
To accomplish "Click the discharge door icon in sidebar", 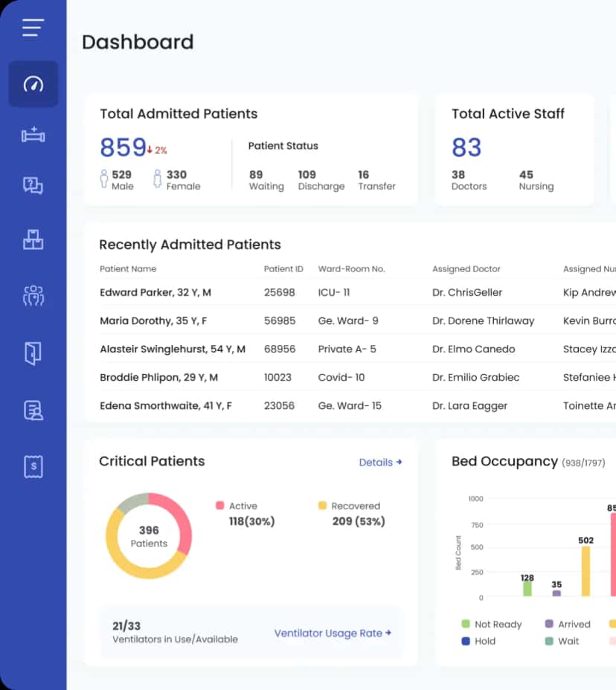I will coord(33,352).
